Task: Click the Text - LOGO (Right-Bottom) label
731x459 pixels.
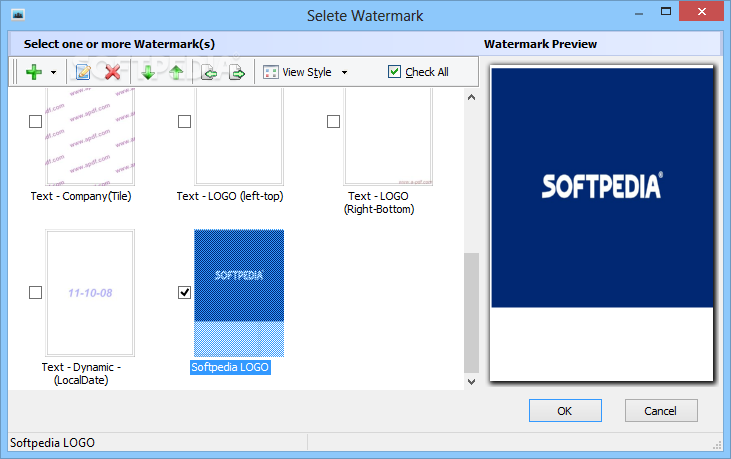Action: 379,203
